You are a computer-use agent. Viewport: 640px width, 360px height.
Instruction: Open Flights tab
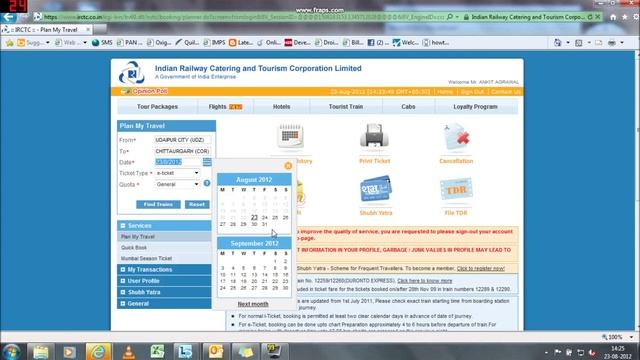coord(225,107)
